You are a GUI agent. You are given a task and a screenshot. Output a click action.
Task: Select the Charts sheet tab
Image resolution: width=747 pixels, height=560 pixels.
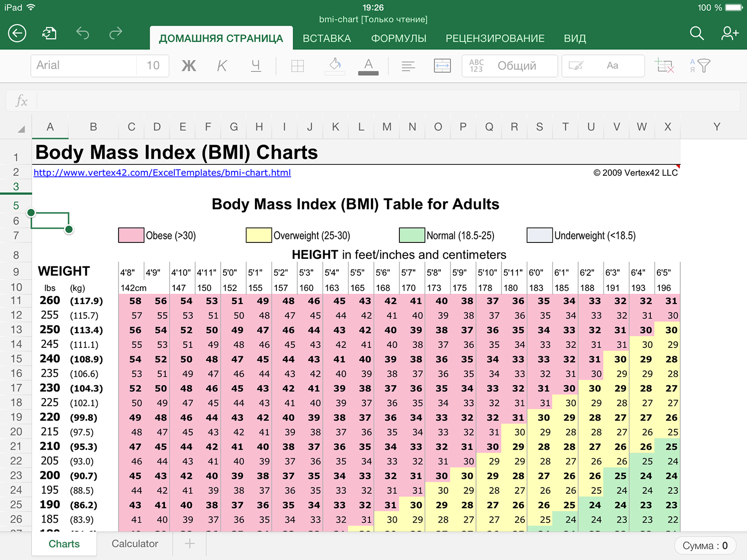coord(64,544)
